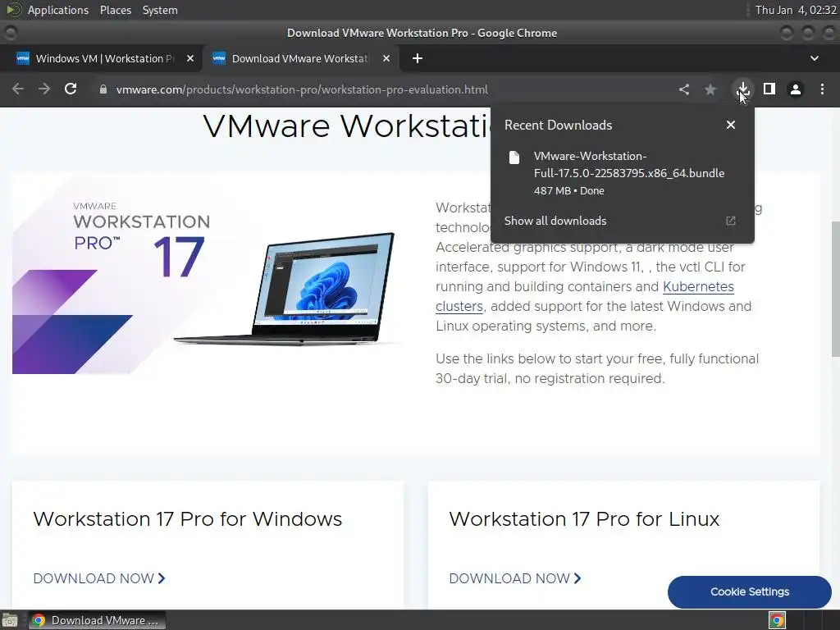Open the System menu

point(160,10)
